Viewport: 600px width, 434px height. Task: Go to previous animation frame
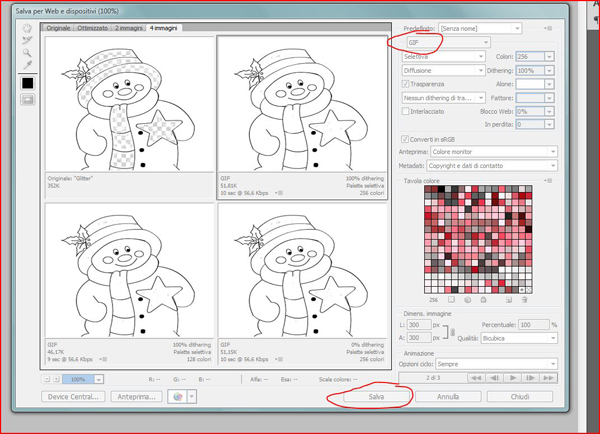click(x=494, y=378)
